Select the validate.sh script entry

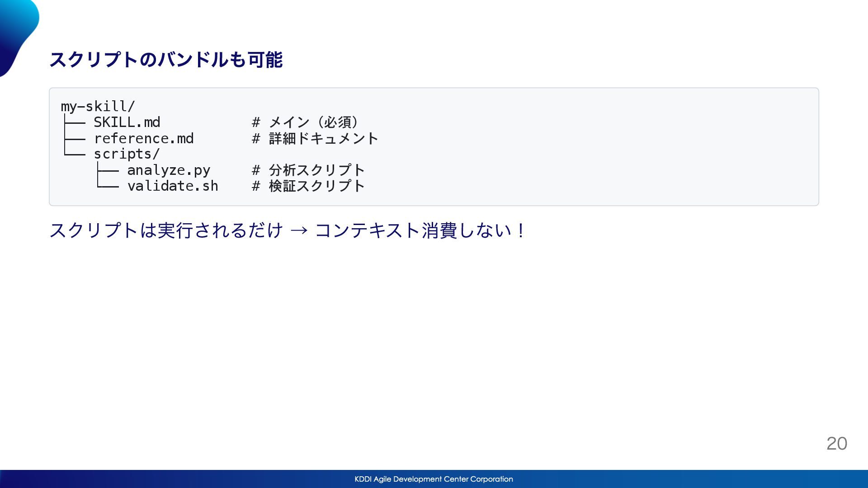click(x=173, y=186)
